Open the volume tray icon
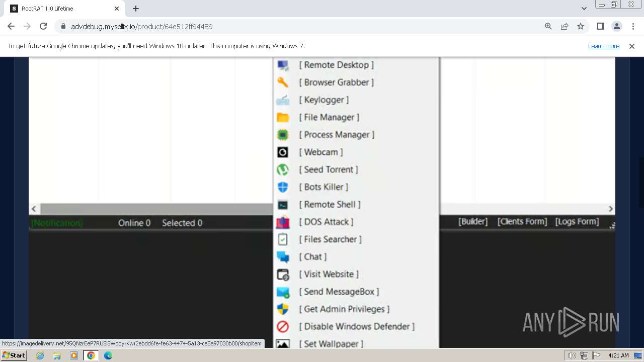Image resolution: width=644 pixels, height=362 pixels. pyautogui.click(x=572, y=355)
